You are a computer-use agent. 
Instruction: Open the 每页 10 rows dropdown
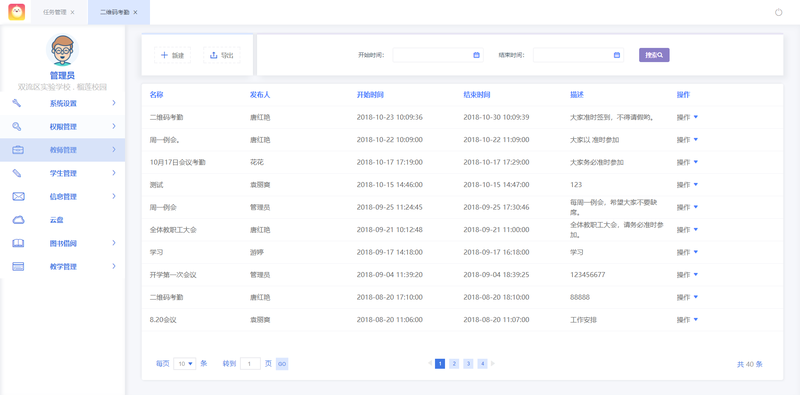click(x=185, y=364)
